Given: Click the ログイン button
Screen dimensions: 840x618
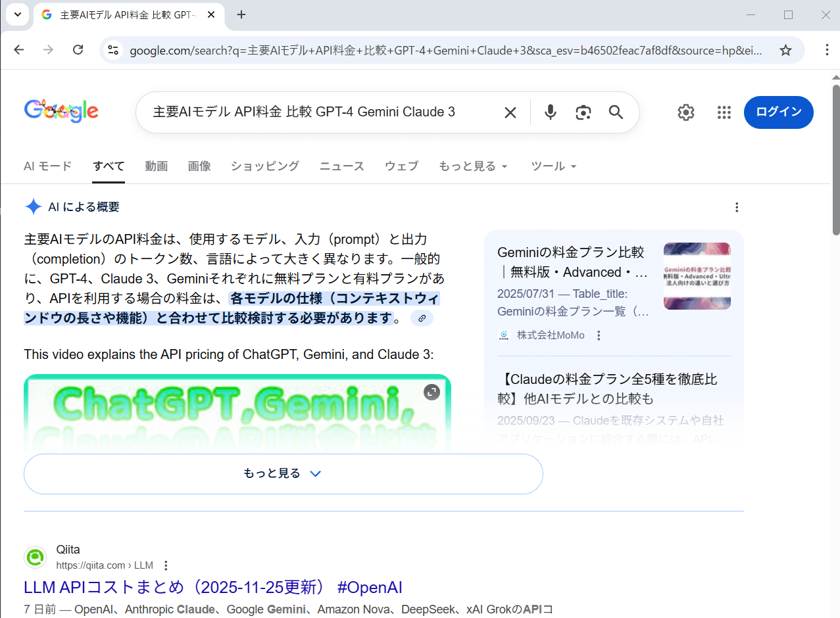Looking at the screenshot, I should 778,112.
